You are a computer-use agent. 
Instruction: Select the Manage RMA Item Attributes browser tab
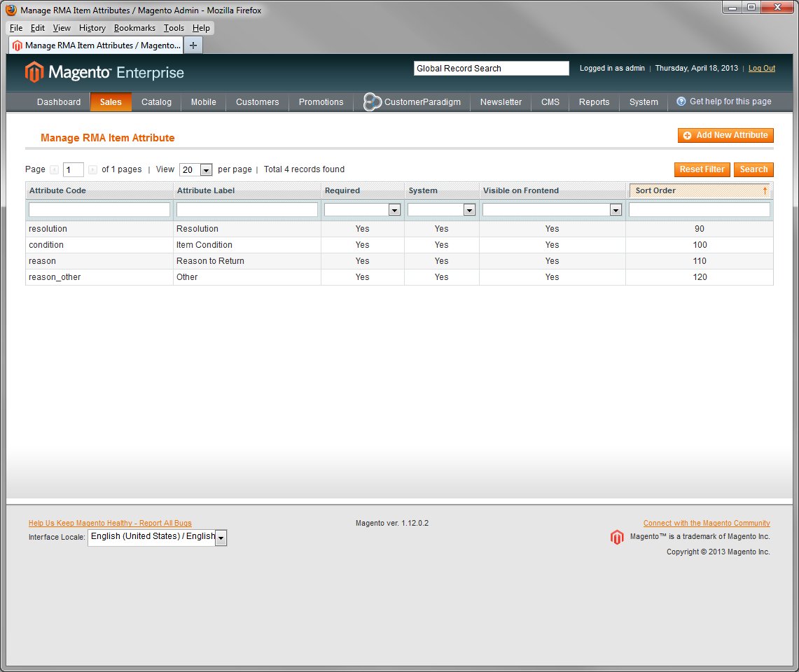(x=97, y=45)
